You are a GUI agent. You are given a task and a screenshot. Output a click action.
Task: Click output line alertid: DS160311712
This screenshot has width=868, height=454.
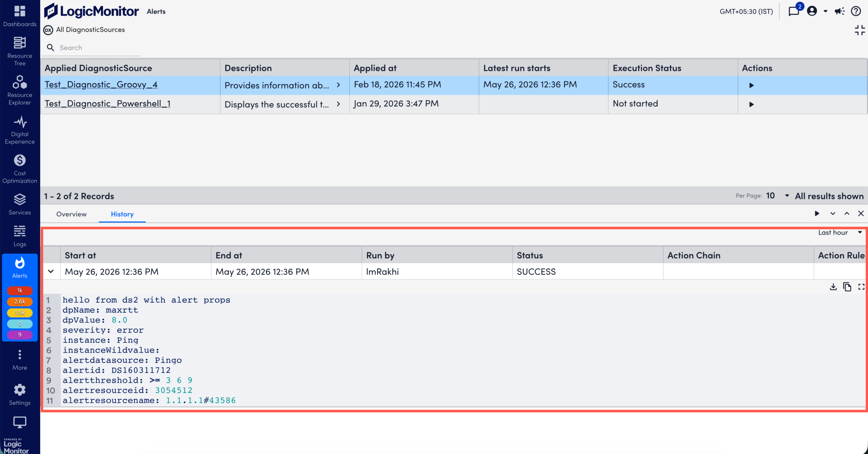tap(117, 370)
